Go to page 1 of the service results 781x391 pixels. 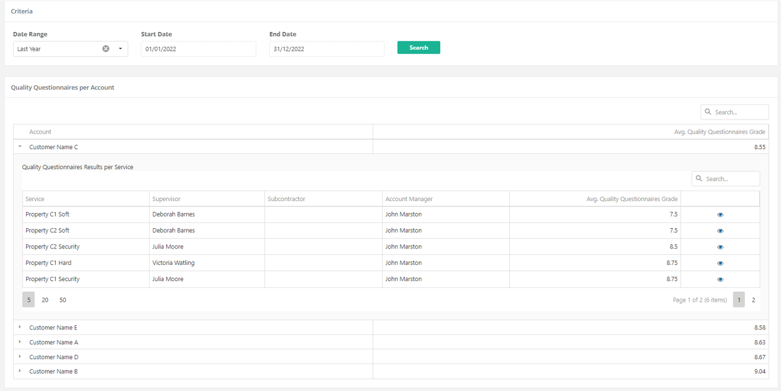tap(739, 300)
